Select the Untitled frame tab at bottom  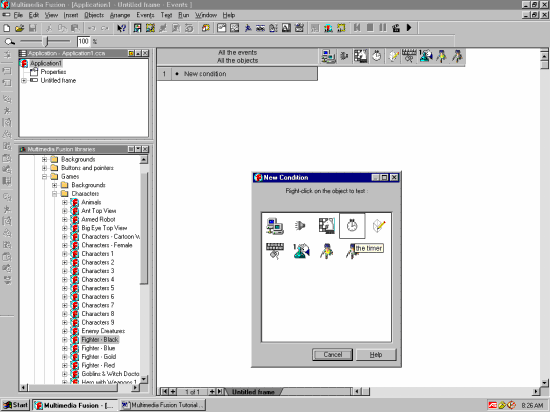click(253, 392)
